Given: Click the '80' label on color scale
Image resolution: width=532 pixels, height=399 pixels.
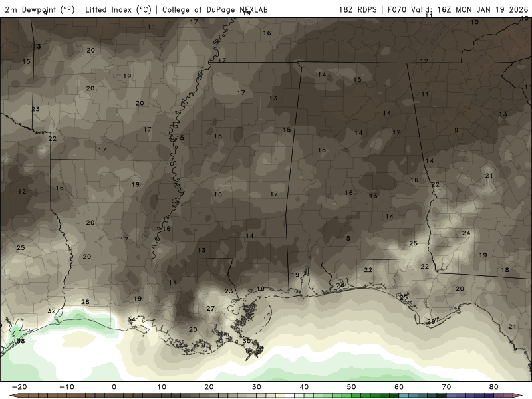Looking at the screenshot, I should (x=494, y=387).
